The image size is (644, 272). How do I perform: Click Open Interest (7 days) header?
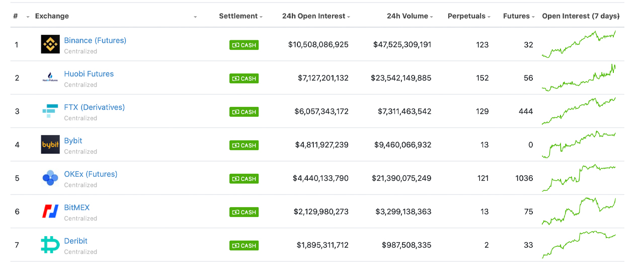click(x=581, y=16)
